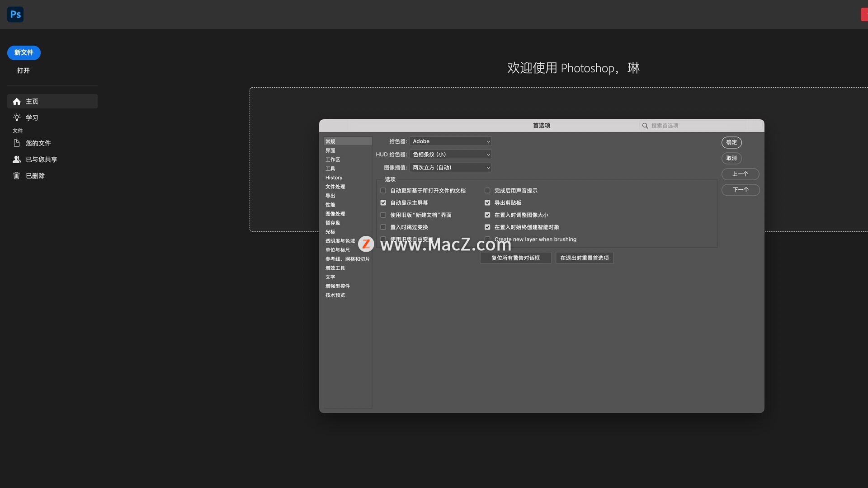
Task: Open the HUD 拾色器 dropdown
Action: 451,155
